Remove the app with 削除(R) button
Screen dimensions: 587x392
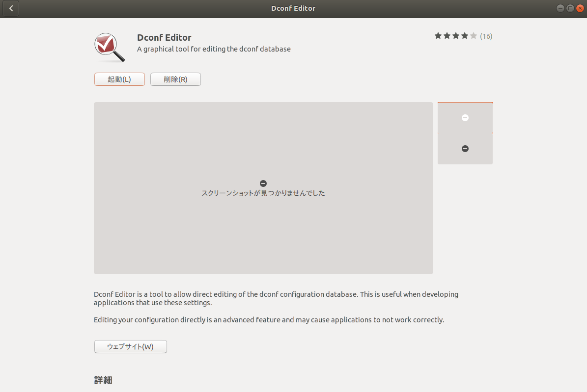(x=175, y=79)
